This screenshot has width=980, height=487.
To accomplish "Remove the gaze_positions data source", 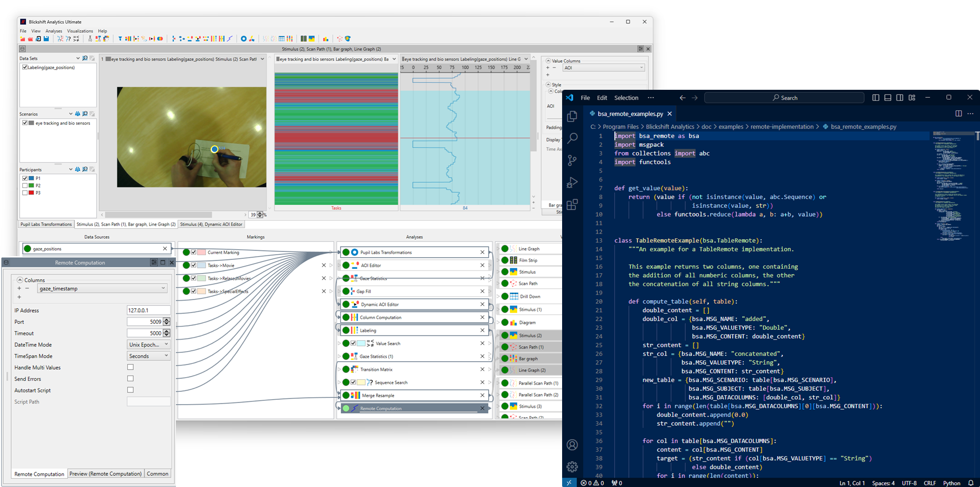I will (165, 249).
